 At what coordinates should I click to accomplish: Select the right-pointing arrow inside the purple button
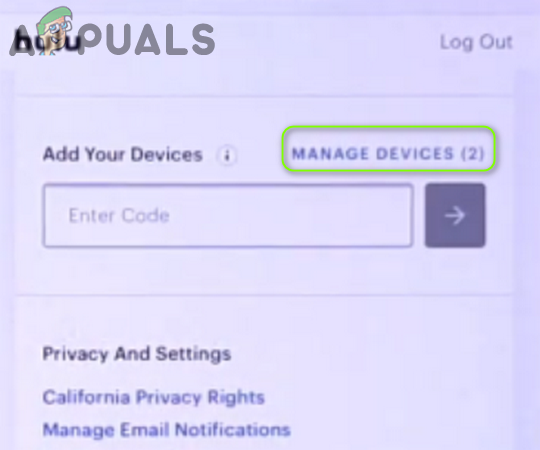click(455, 216)
